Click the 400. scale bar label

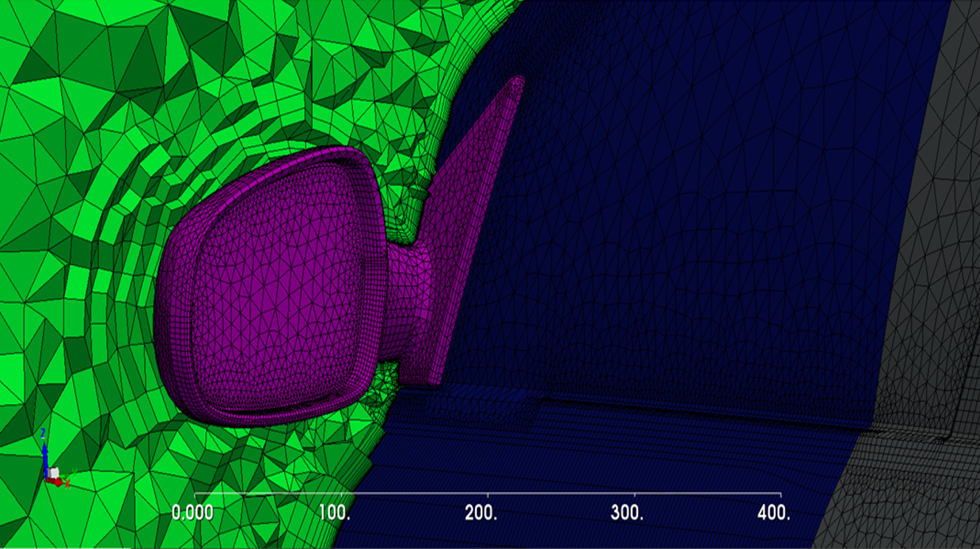(x=775, y=513)
